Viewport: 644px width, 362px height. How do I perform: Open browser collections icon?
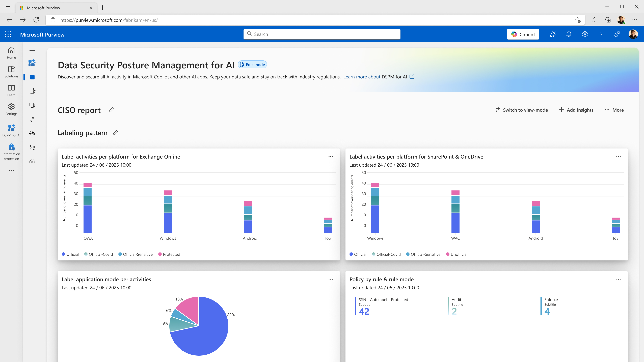pos(608,20)
